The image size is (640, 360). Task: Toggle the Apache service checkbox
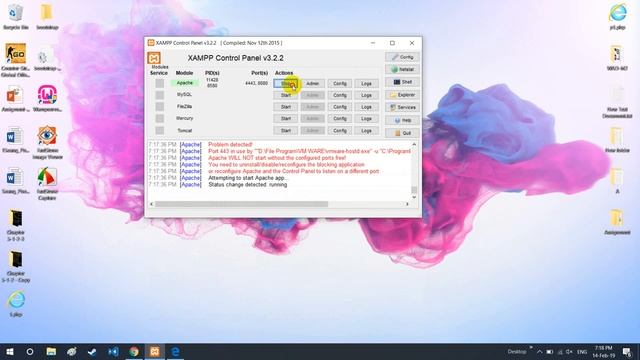(x=160, y=83)
